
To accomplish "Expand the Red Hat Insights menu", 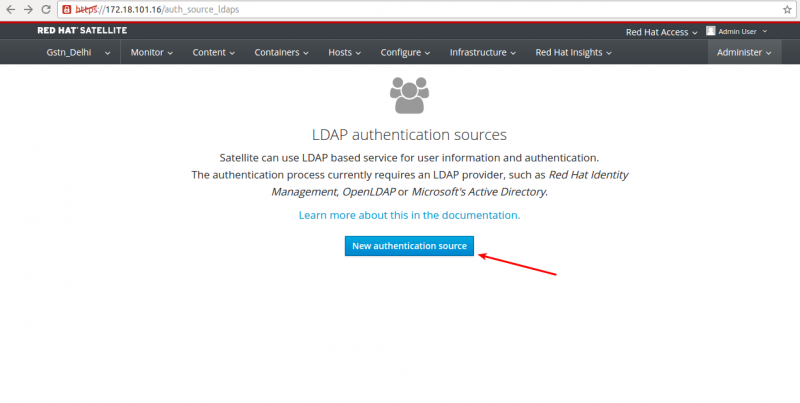I will point(573,53).
